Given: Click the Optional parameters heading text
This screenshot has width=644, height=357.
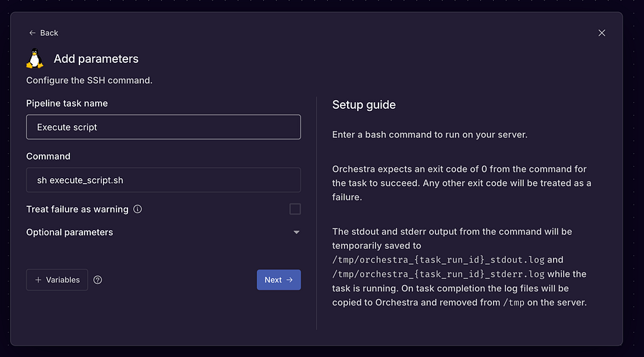Looking at the screenshot, I should [x=69, y=232].
